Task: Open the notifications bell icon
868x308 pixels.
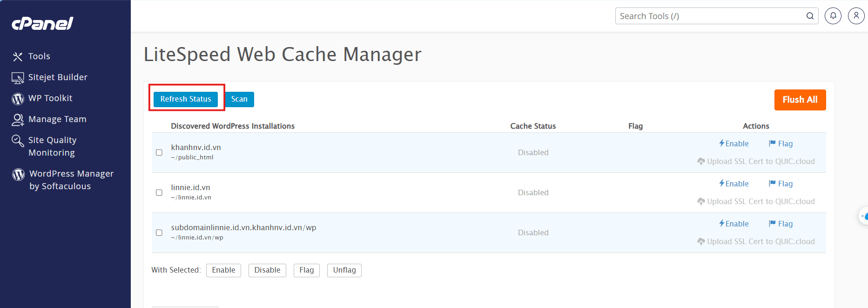Action: pos(833,16)
